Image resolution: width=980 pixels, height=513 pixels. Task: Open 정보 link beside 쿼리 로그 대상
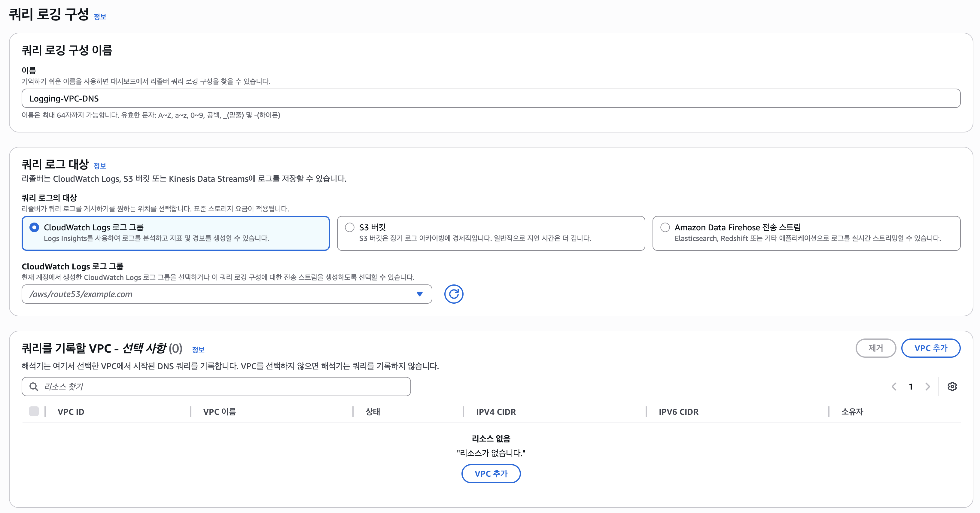tap(100, 166)
